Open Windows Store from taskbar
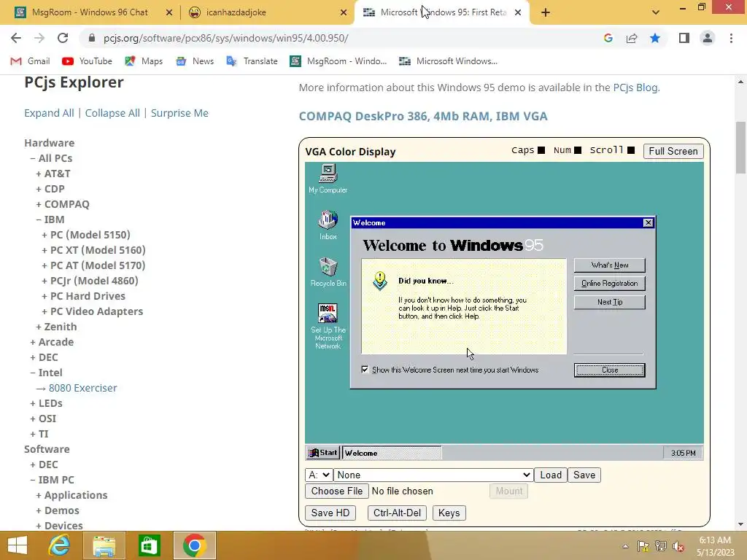The width and height of the screenshot is (747, 560). pyautogui.click(x=150, y=545)
